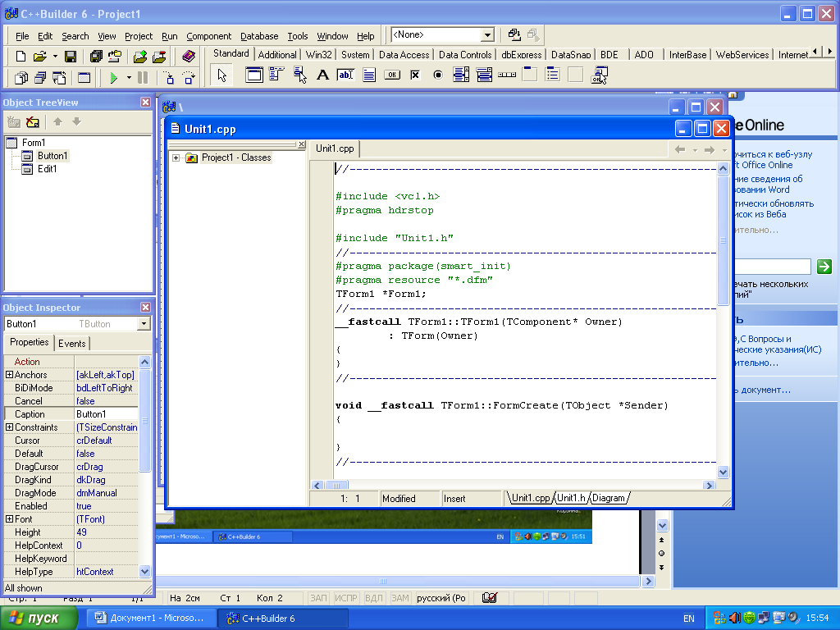Open the dropdown arrow beside Open file
The image size is (840, 630).
coord(55,57)
